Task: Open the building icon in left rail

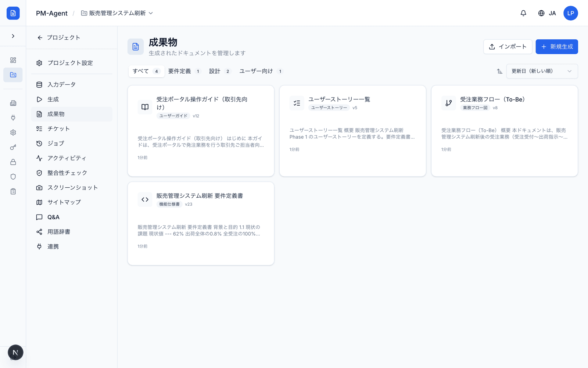Action: (x=13, y=103)
